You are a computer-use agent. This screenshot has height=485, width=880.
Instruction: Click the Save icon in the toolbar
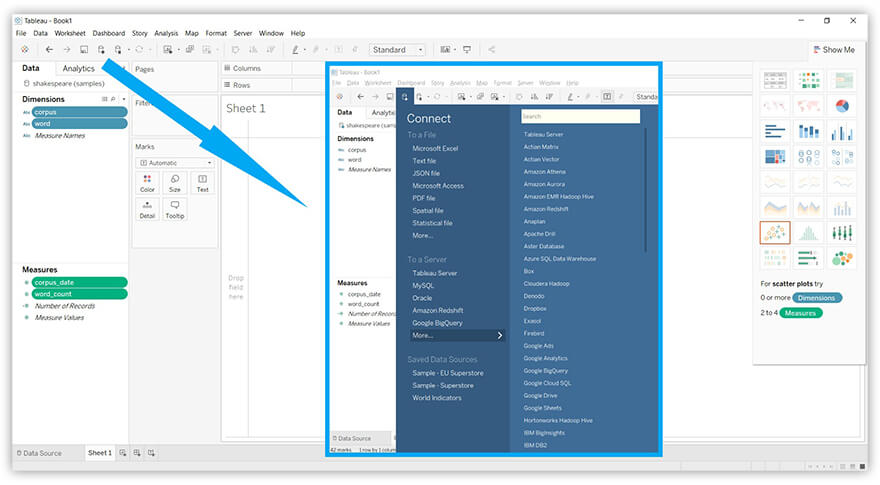tap(84, 49)
